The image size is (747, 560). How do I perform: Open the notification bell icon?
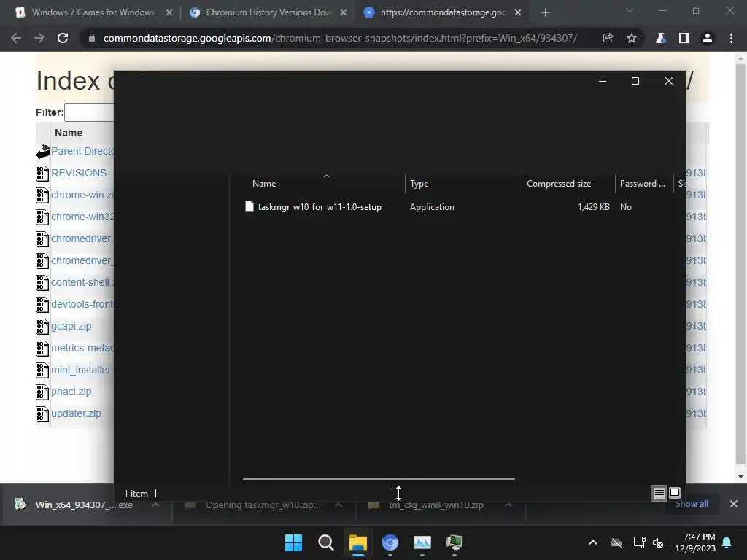pos(727,542)
